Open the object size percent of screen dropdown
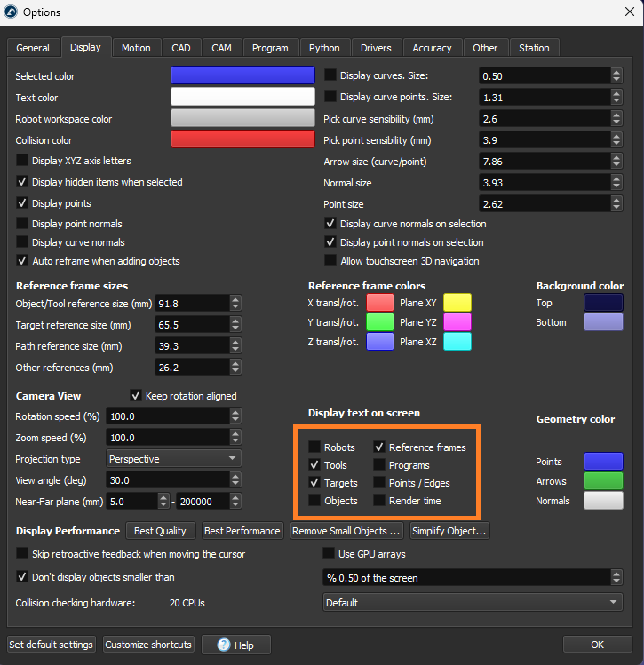 472,578
